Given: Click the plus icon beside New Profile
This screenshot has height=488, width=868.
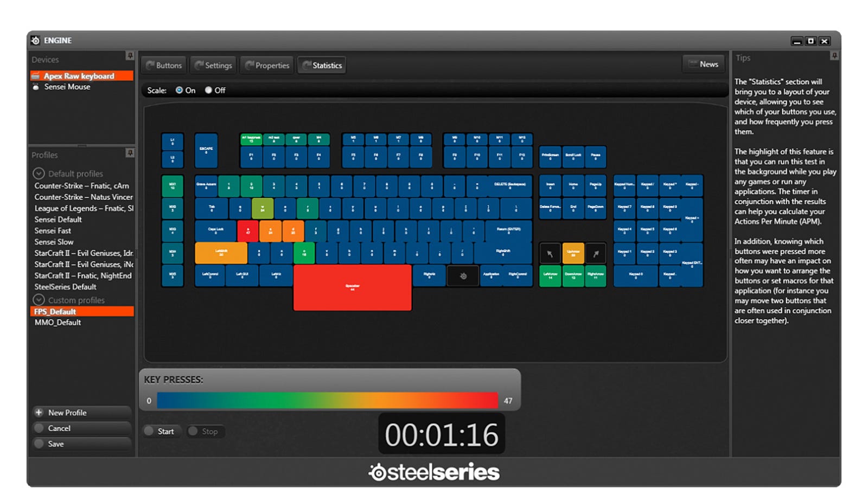Looking at the screenshot, I should point(39,413).
